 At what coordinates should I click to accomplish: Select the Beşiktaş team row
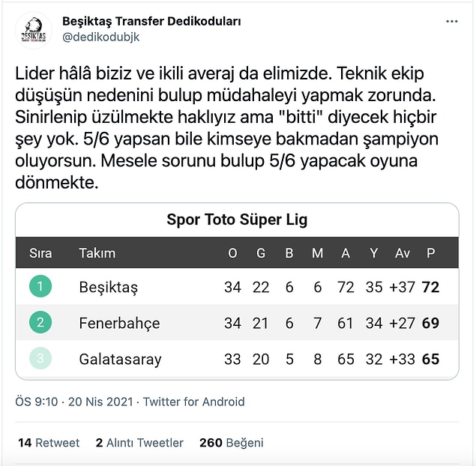click(x=237, y=286)
